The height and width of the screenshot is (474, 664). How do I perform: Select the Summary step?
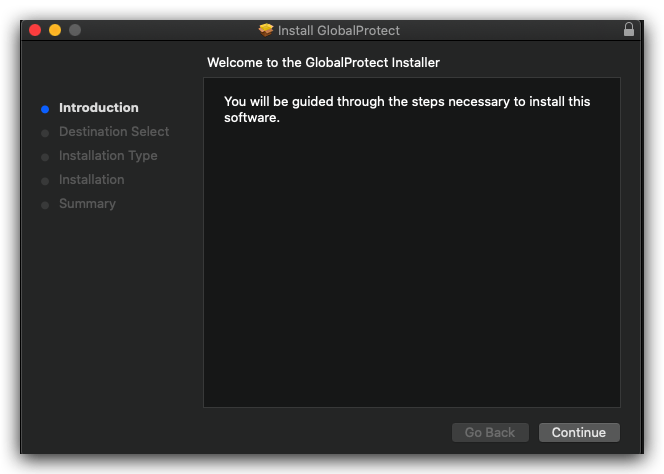[87, 204]
